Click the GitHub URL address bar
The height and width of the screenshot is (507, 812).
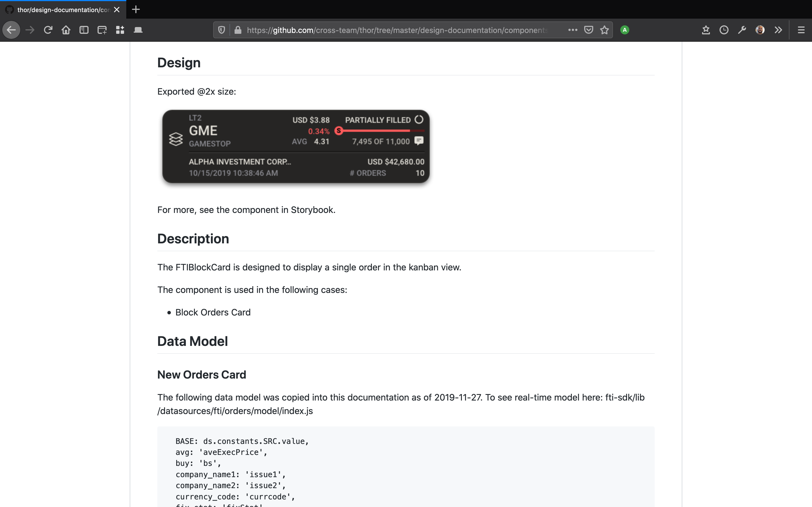click(x=396, y=30)
